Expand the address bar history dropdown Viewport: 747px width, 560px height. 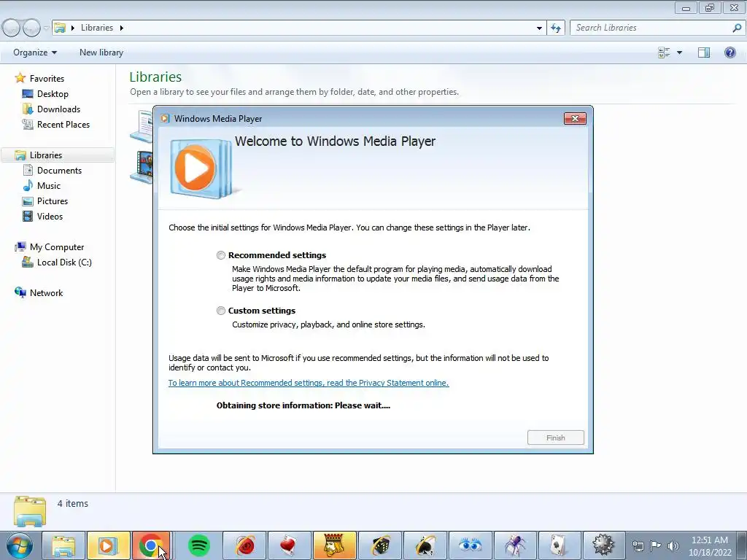point(539,28)
